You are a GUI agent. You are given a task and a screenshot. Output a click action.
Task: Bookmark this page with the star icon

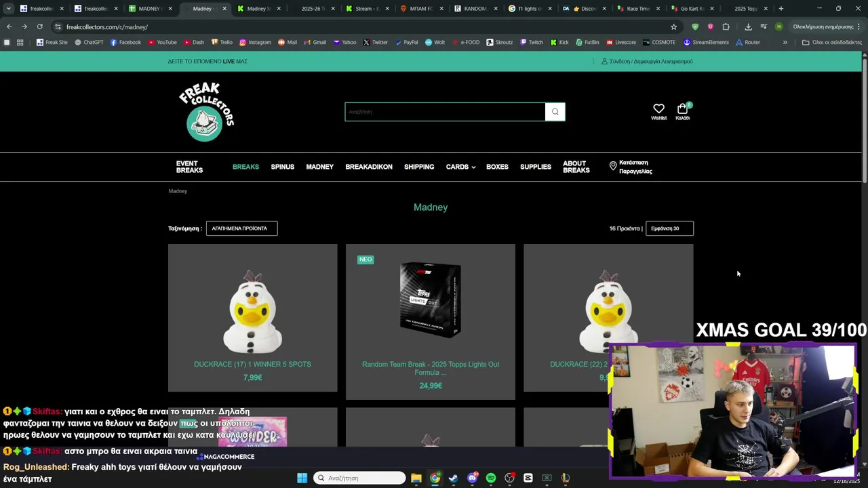tap(673, 27)
